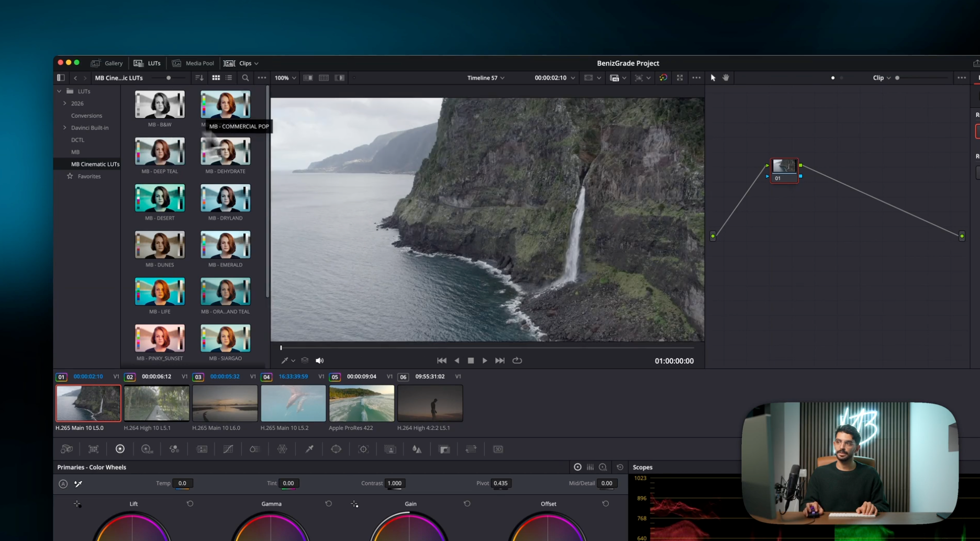Screen dimensions: 980x541
Task: Jump to the first frame button
Action: [442, 360]
